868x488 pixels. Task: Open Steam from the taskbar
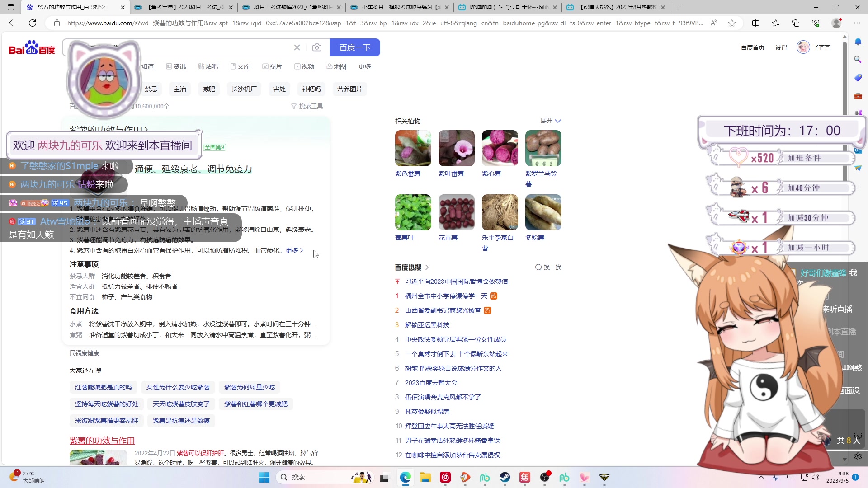(505, 477)
